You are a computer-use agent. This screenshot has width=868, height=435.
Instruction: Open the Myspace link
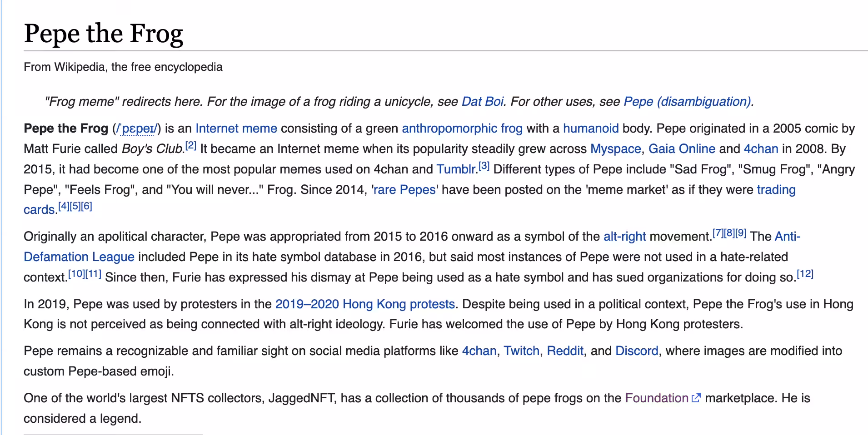coord(616,149)
